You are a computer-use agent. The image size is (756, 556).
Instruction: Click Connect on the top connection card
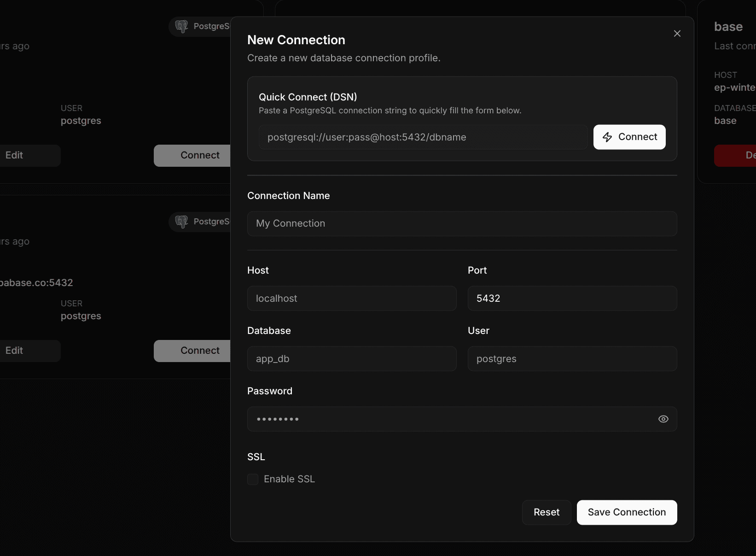pyautogui.click(x=192, y=155)
